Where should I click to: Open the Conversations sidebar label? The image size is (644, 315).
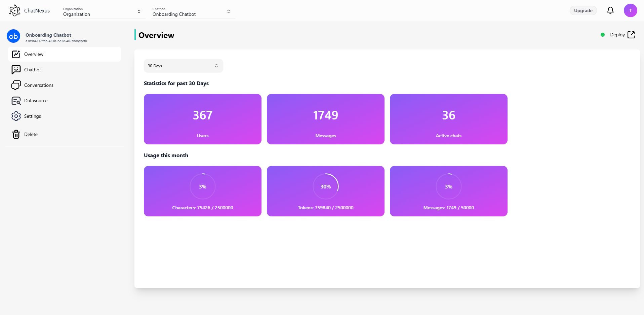[x=39, y=85]
